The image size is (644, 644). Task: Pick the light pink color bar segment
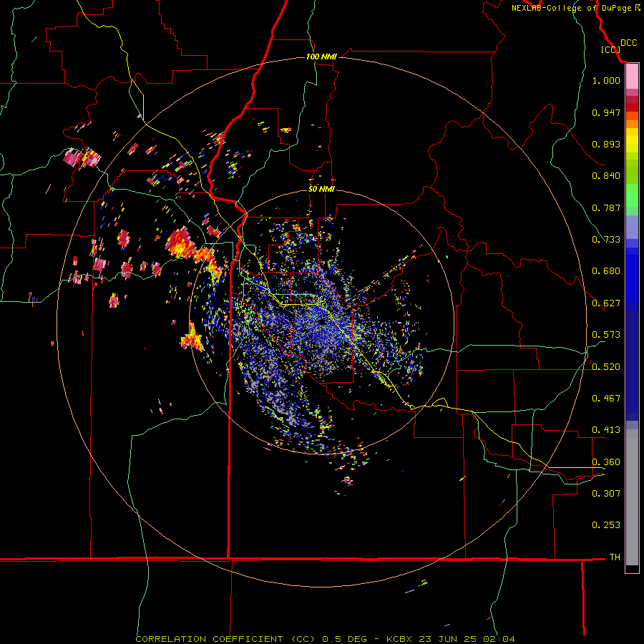coord(632,77)
